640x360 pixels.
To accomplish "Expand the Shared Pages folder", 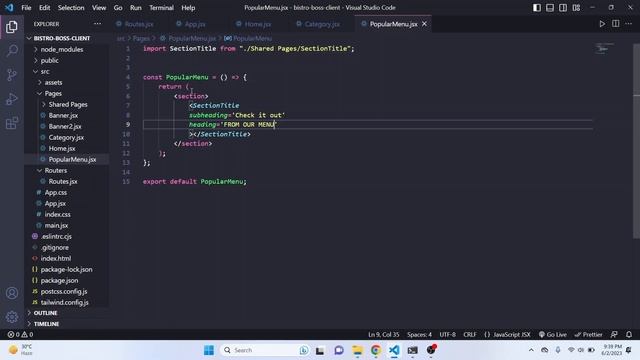I will 68,104.
